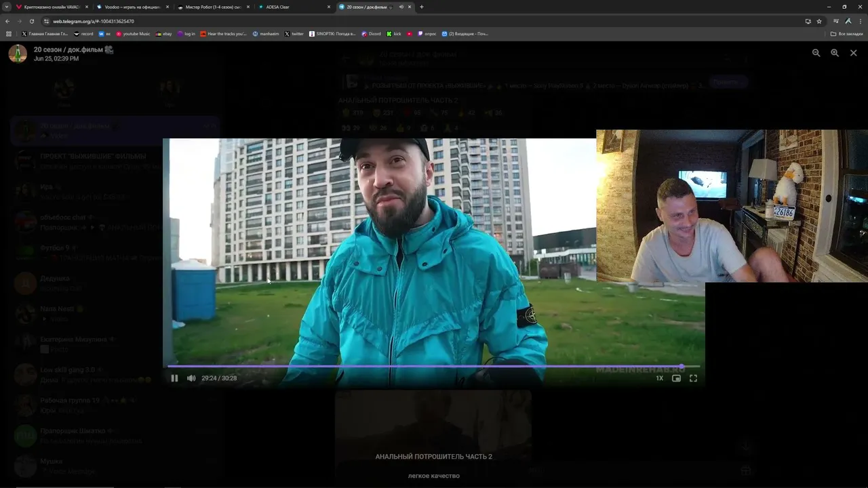868x488 pixels.
Task: Switch to the ADESA Clear tab
Action: pyautogui.click(x=294, y=7)
